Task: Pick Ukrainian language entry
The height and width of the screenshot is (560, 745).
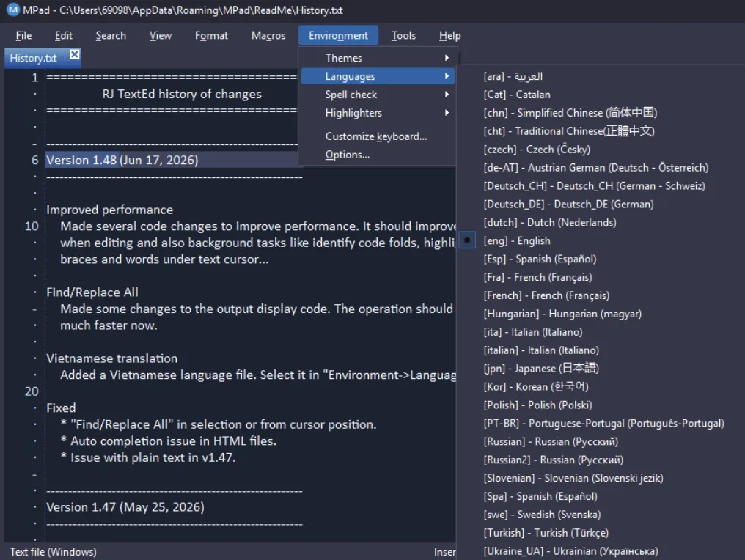Action: point(570,551)
